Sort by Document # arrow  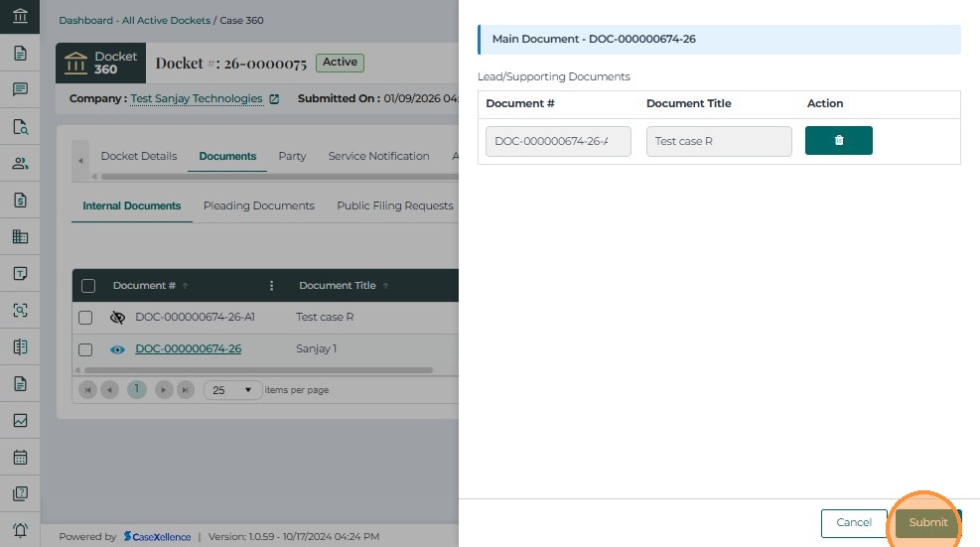point(185,286)
